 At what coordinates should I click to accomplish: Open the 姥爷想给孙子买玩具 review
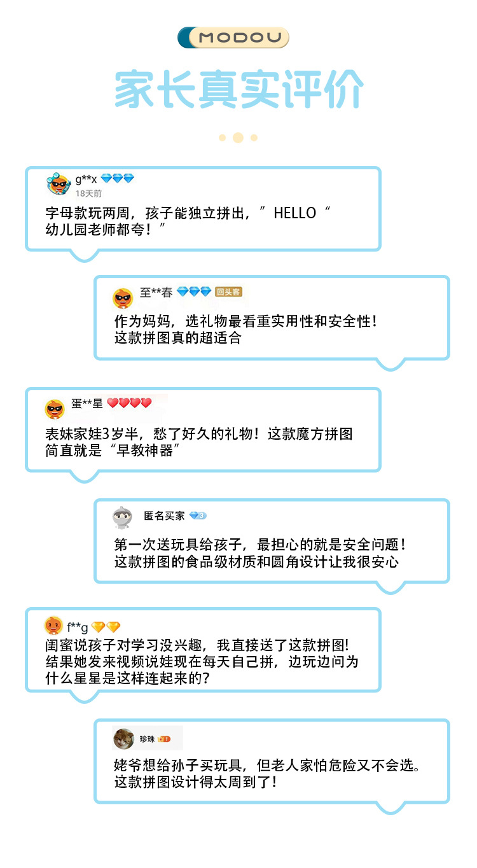(x=267, y=773)
